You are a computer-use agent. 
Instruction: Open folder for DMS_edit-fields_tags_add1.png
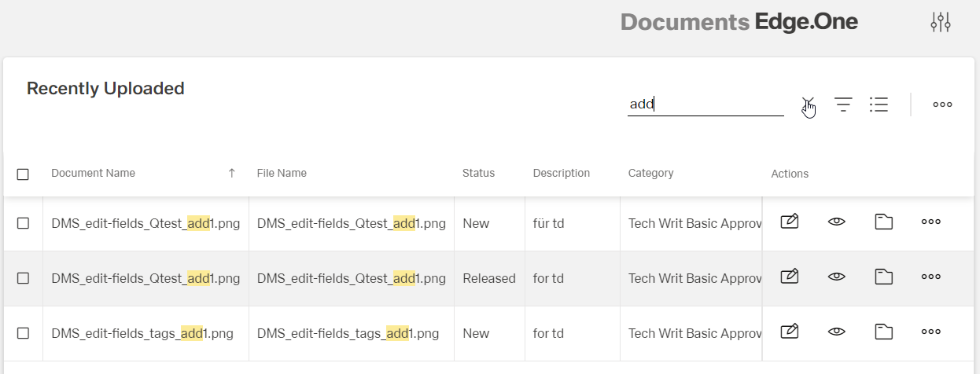[x=883, y=332]
